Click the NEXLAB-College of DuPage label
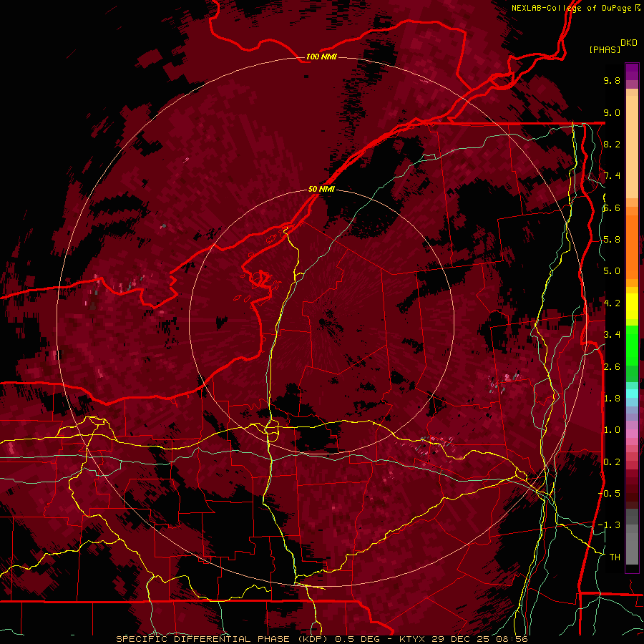Viewport: 644px width, 644px height. [571, 8]
